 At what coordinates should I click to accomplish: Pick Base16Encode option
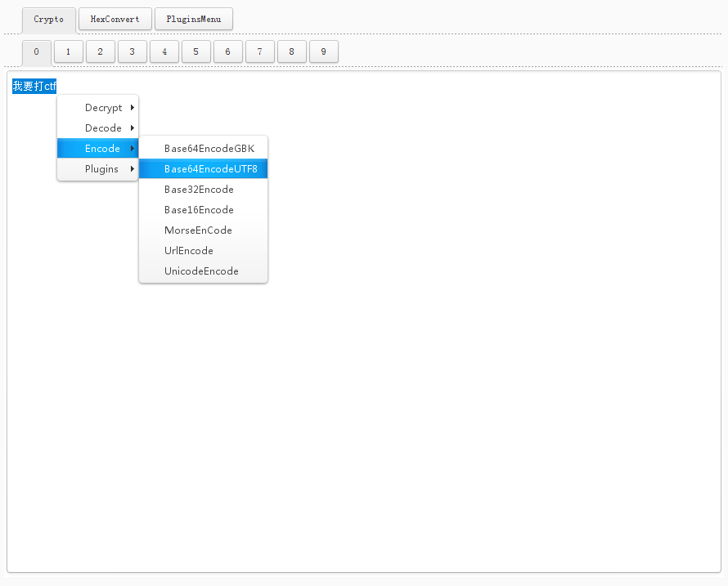pos(199,210)
